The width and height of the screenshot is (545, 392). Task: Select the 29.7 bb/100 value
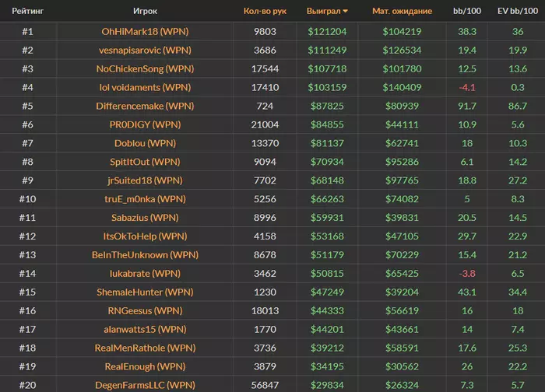pos(467,236)
